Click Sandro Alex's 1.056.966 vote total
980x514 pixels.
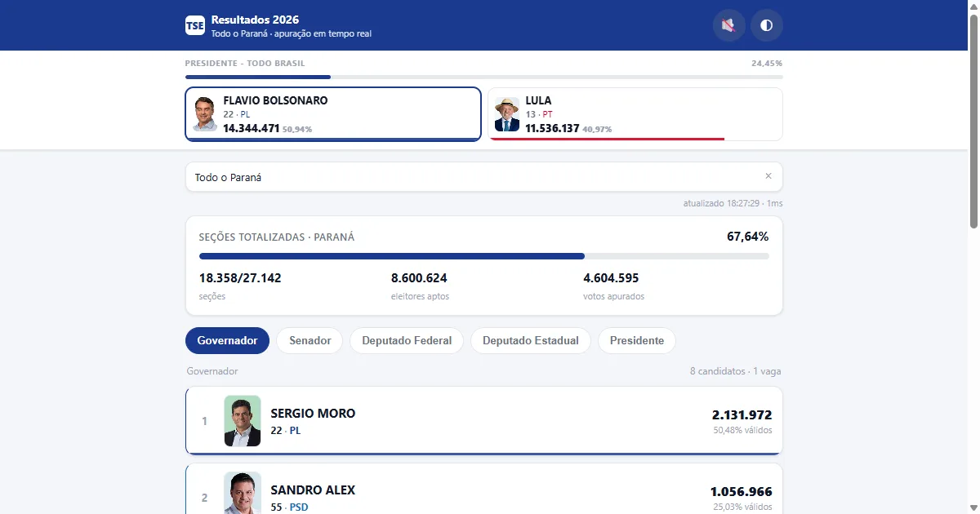pos(742,492)
